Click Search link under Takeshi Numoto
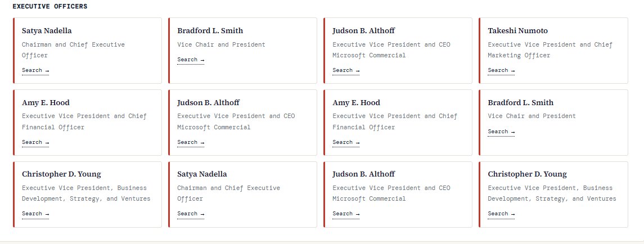 tap(501, 71)
